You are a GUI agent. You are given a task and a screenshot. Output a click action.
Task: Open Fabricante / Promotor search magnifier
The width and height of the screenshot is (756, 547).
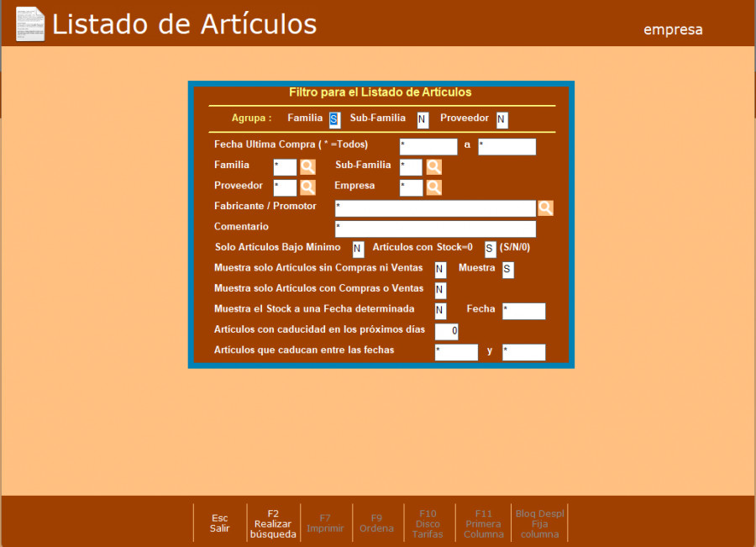pyautogui.click(x=546, y=208)
